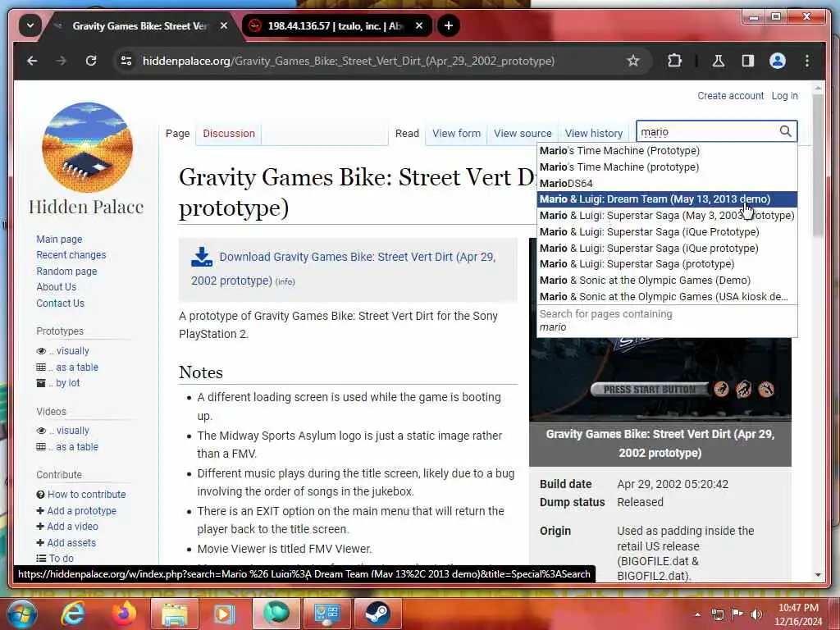Open the View form tab
Screen dimensions: 840x630
point(456,134)
